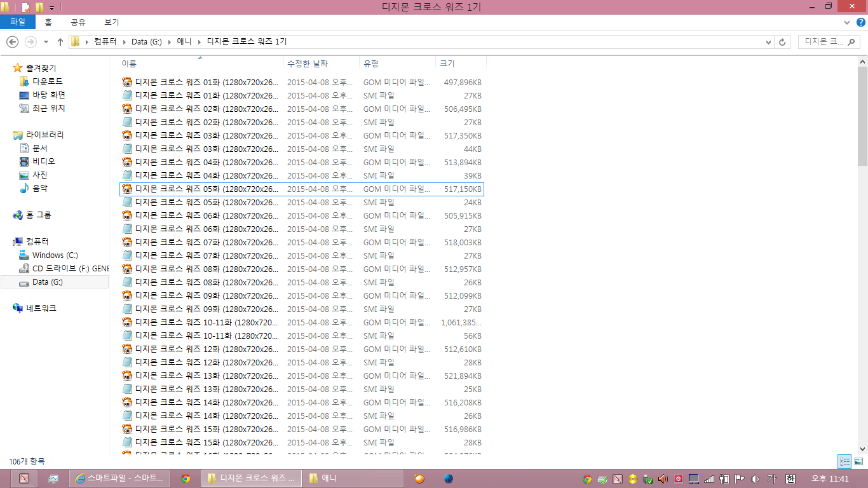Switch to the 애니 Explorer taskbar window
The image size is (868, 488).
pyautogui.click(x=353, y=478)
